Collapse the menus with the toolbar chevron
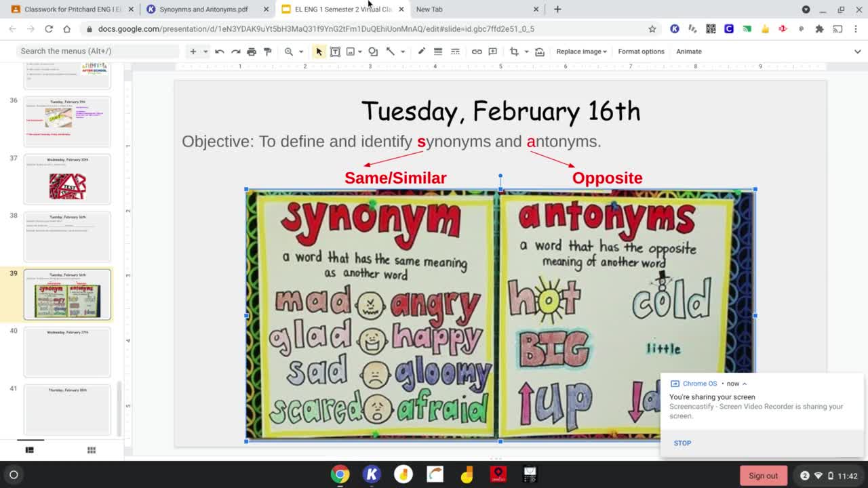The image size is (868, 488). [857, 52]
